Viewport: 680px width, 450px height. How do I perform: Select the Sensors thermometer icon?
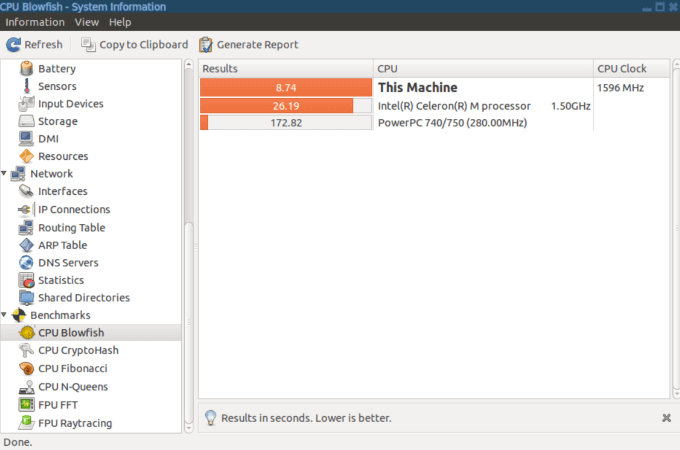[x=26, y=86]
